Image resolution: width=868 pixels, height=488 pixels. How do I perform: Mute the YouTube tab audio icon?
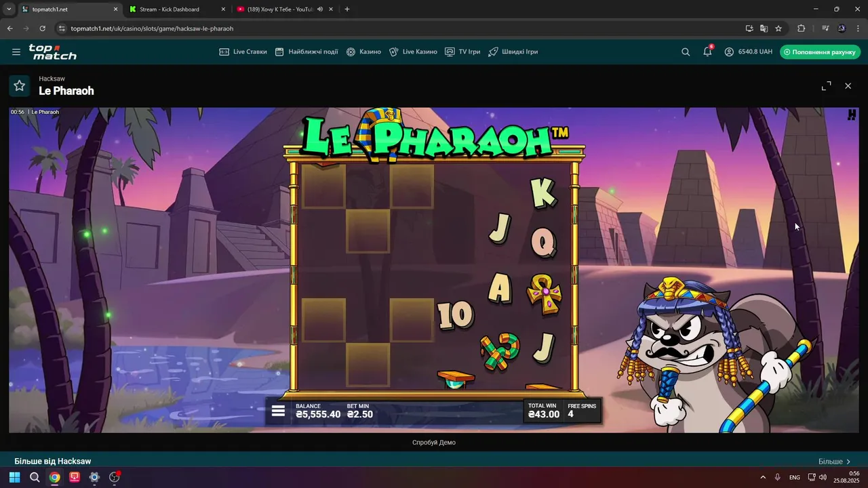[x=320, y=9]
